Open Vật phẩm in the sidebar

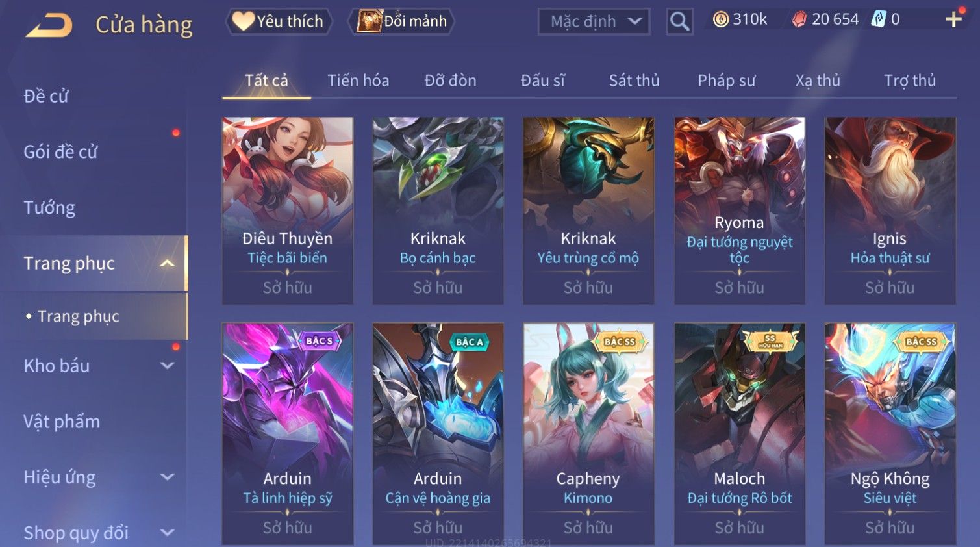[x=62, y=422]
